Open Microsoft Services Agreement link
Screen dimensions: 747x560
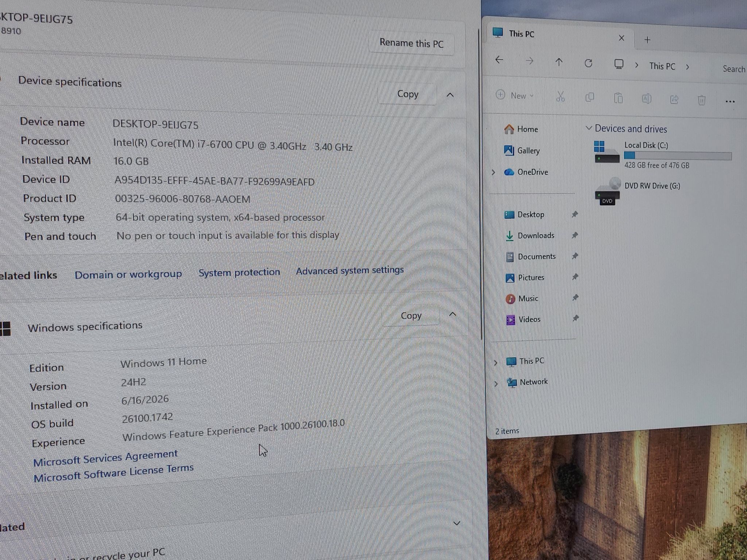105,458
